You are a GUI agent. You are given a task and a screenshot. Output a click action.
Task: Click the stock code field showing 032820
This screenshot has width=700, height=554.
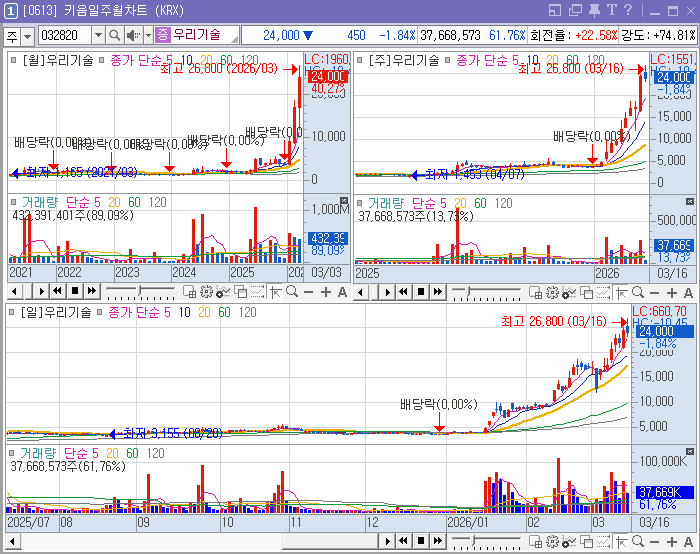click(x=65, y=35)
